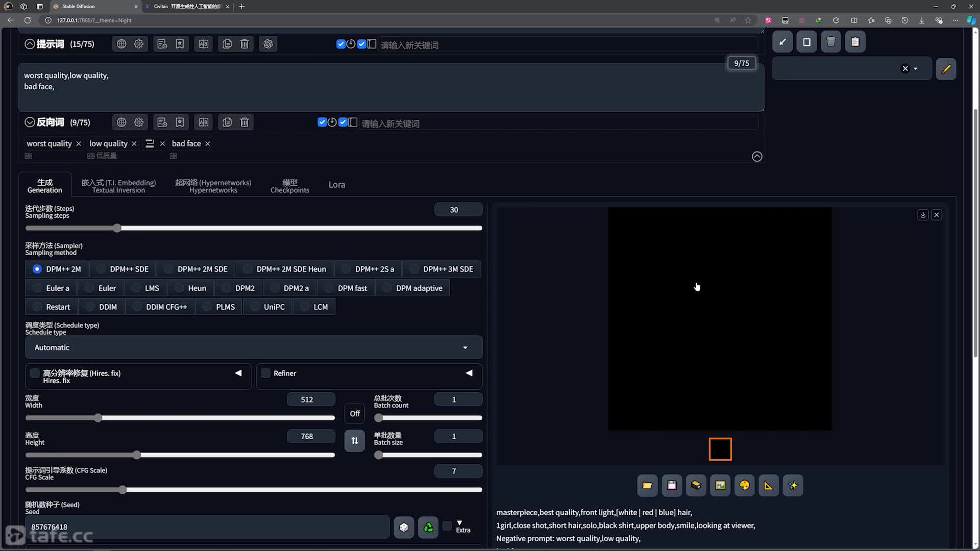The height and width of the screenshot is (551, 980).
Task: Open the Checkpoints tab
Action: click(x=290, y=186)
